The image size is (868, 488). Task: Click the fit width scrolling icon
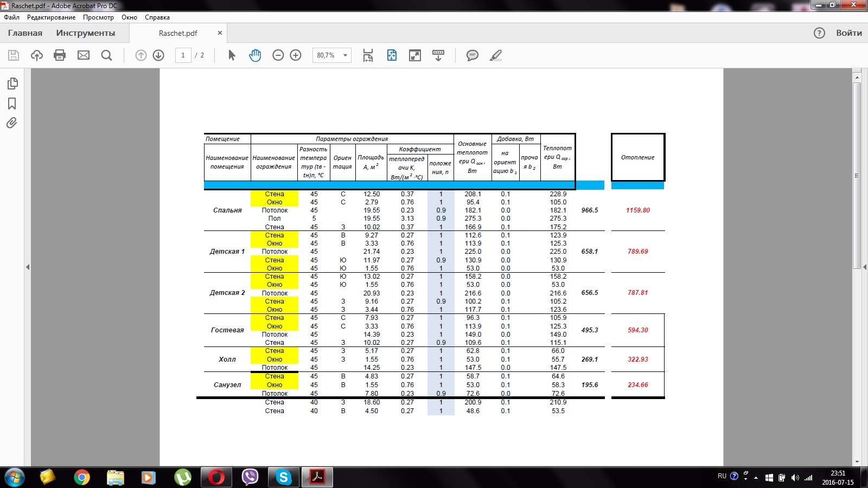[368, 55]
